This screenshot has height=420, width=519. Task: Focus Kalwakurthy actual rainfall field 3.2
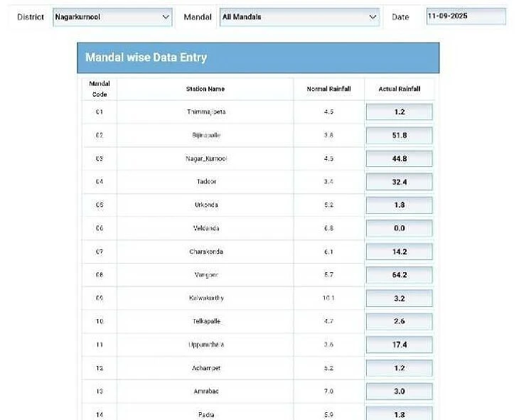tap(399, 298)
